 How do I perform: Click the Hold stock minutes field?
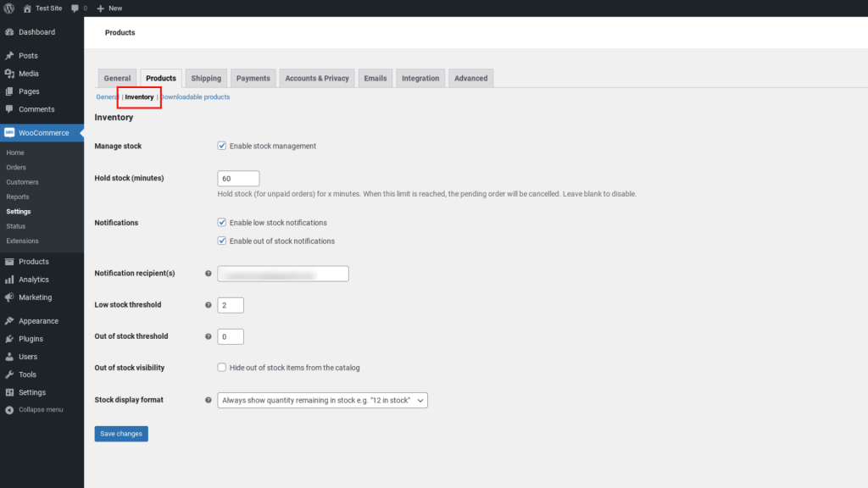pyautogui.click(x=238, y=179)
